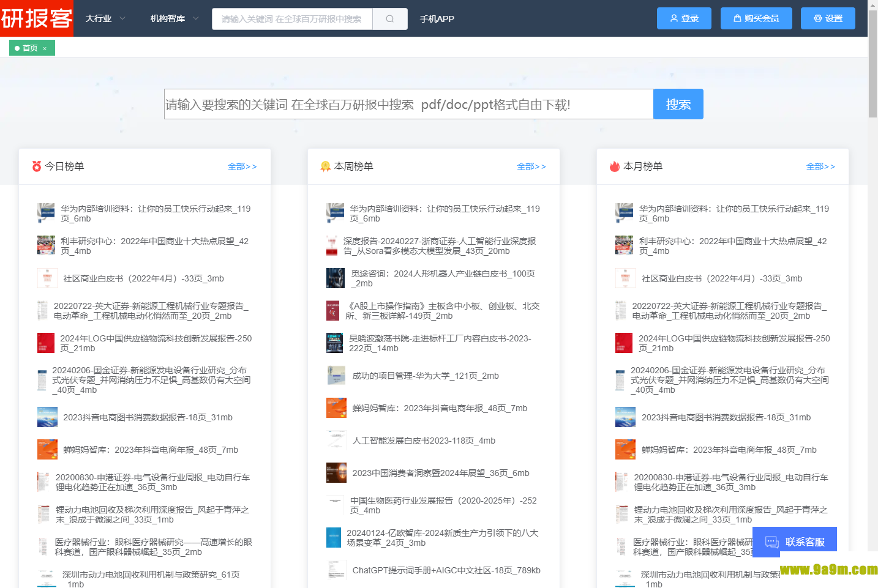Screen dimensions: 878x588
Task: Open A股上市操作指南 thumbnail
Action: click(x=332, y=310)
